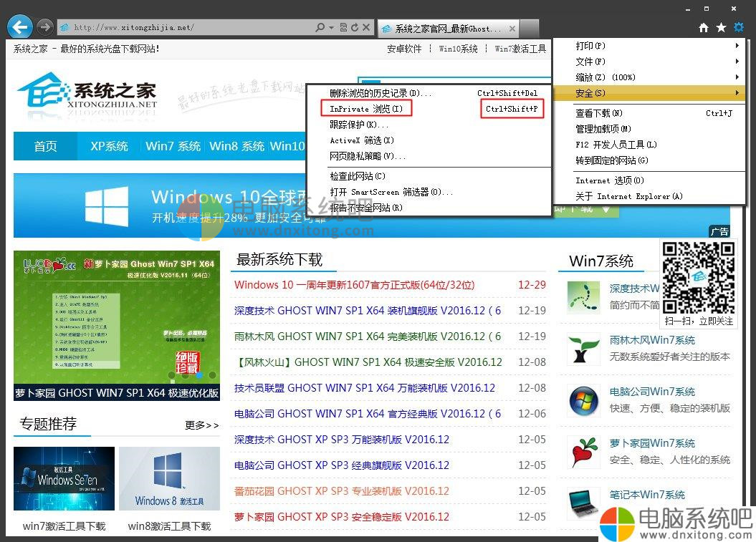The width and height of the screenshot is (756, 542).
Task: Expand the 缩放(Z) (100%) submenu
Action: click(x=650, y=77)
